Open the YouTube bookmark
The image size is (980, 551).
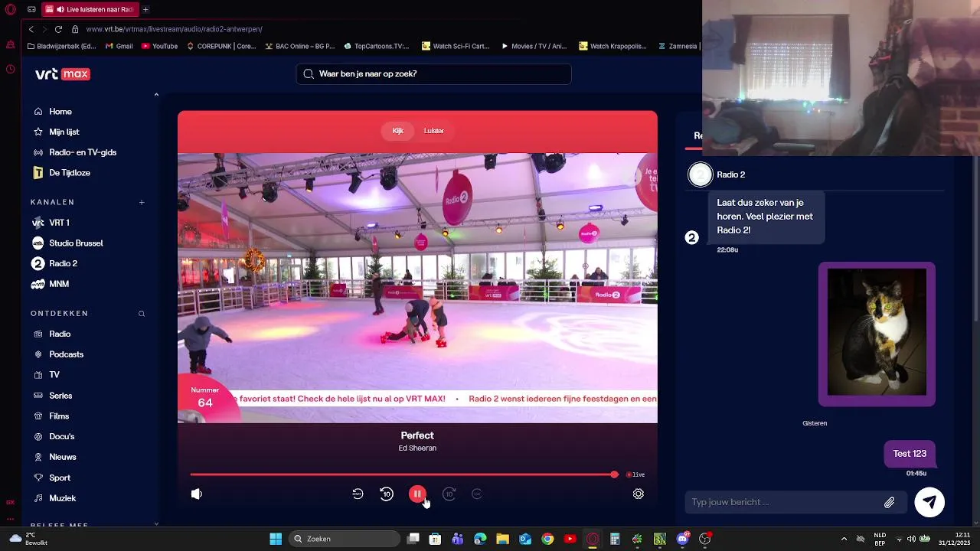(x=159, y=46)
